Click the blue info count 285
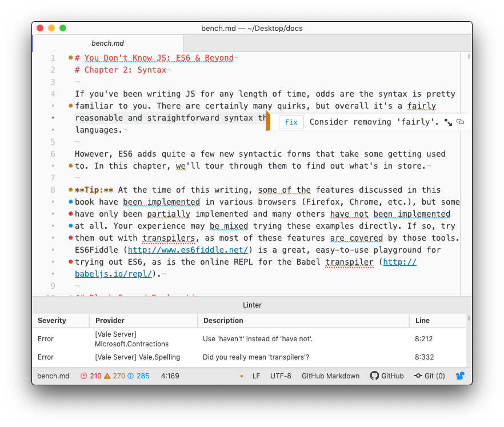504x427 pixels. tap(139, 376)
